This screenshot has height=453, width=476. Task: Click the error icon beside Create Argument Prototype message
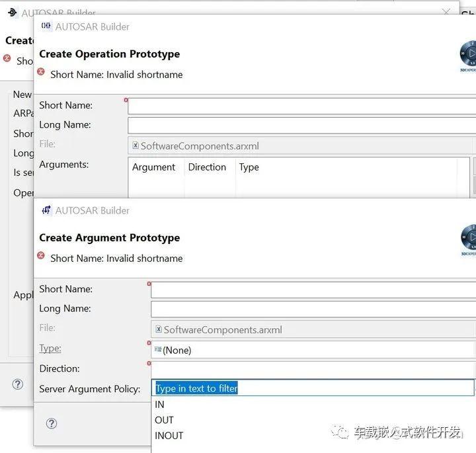41,255
